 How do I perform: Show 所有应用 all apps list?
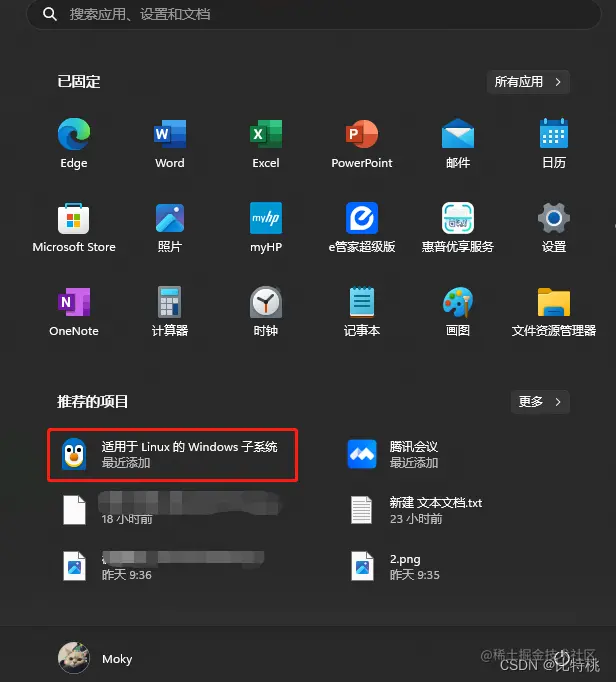528,82
